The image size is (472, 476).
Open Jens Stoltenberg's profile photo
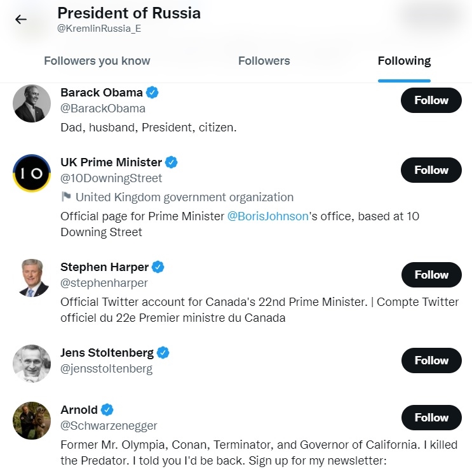32,364
